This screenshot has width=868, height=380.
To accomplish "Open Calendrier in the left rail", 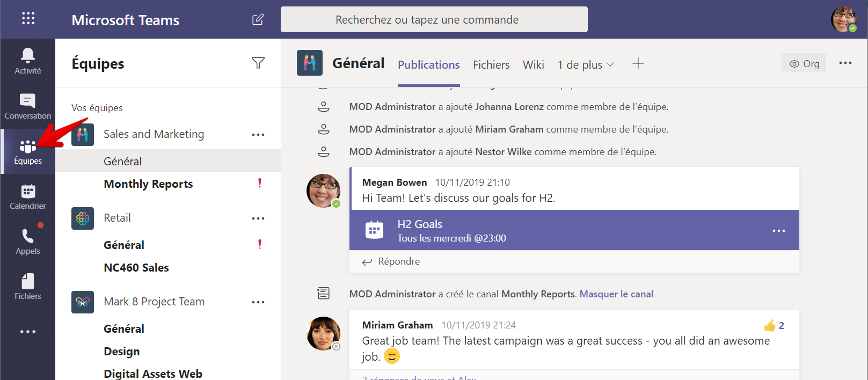I will click(28, 196).
